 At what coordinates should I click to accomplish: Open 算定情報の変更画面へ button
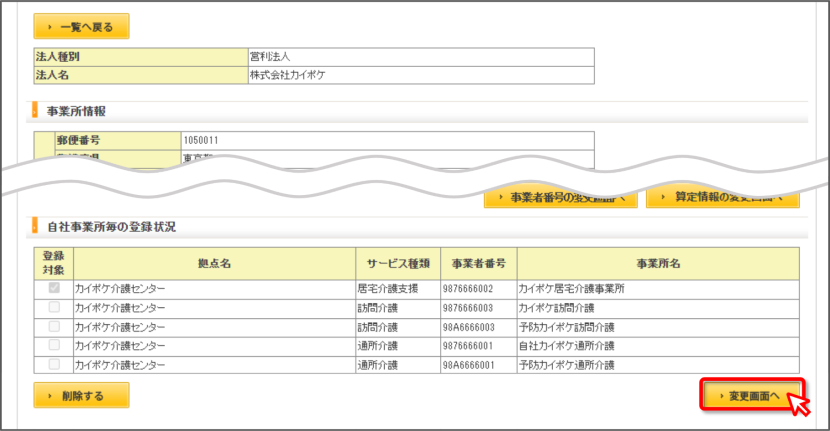coord(723,198)
